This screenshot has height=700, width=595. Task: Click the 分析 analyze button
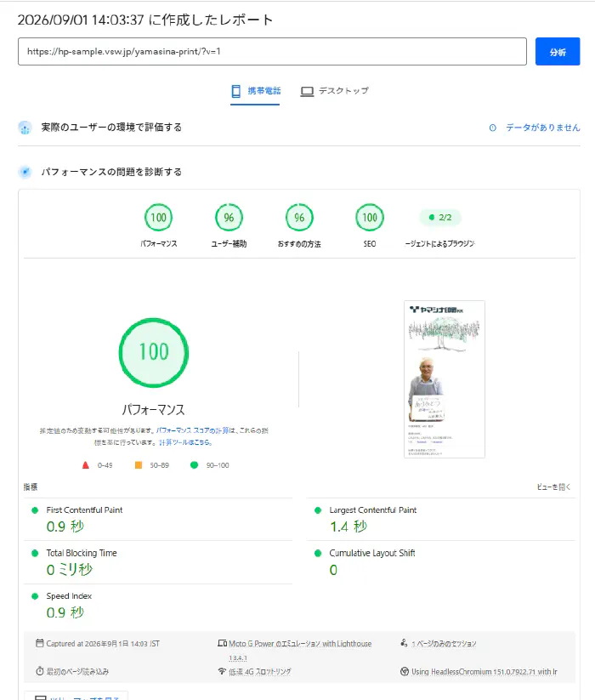558,51
